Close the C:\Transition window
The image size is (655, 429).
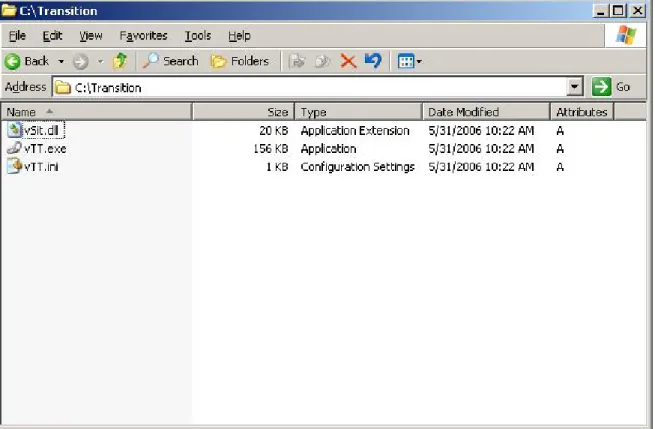point(637,10)
